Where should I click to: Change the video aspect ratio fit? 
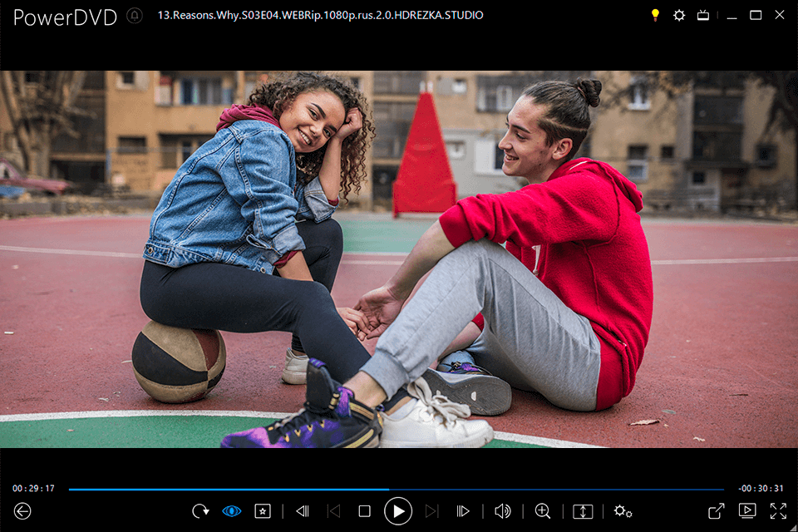coord(583,511)
